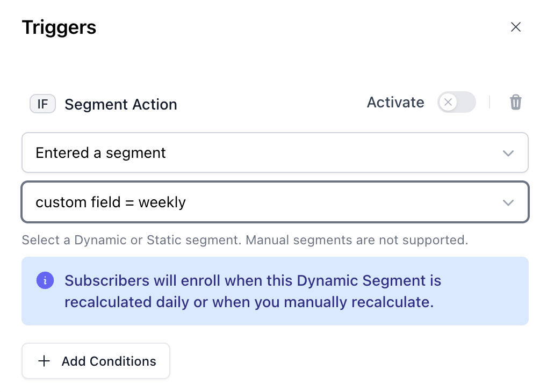Viewport: 547px width, 392px height.
Task: Click the Activate label text
Action: pyautogui.click(x=395, y=102)
